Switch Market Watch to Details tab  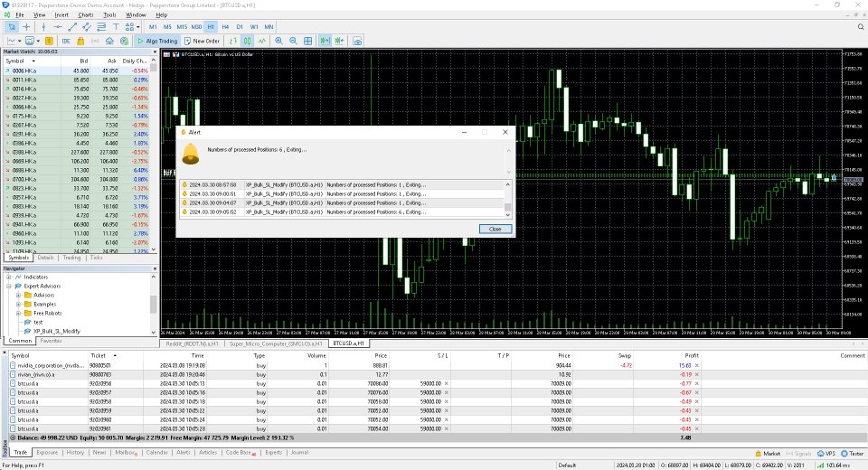45,258
